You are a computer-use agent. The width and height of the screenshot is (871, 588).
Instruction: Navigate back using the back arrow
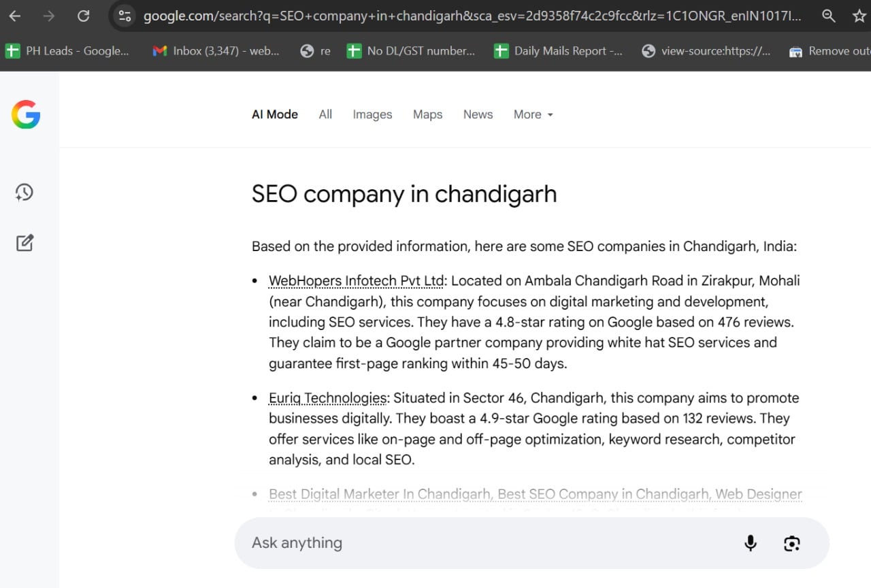[14, 16]
